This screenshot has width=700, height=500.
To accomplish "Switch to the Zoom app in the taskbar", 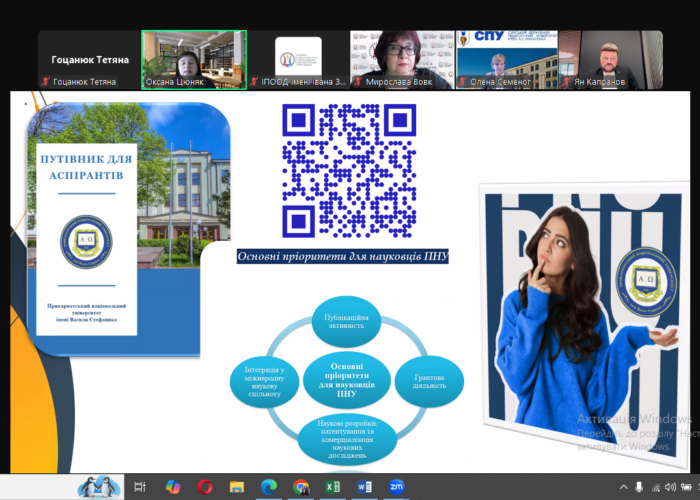I will click(x=396, y=487).
